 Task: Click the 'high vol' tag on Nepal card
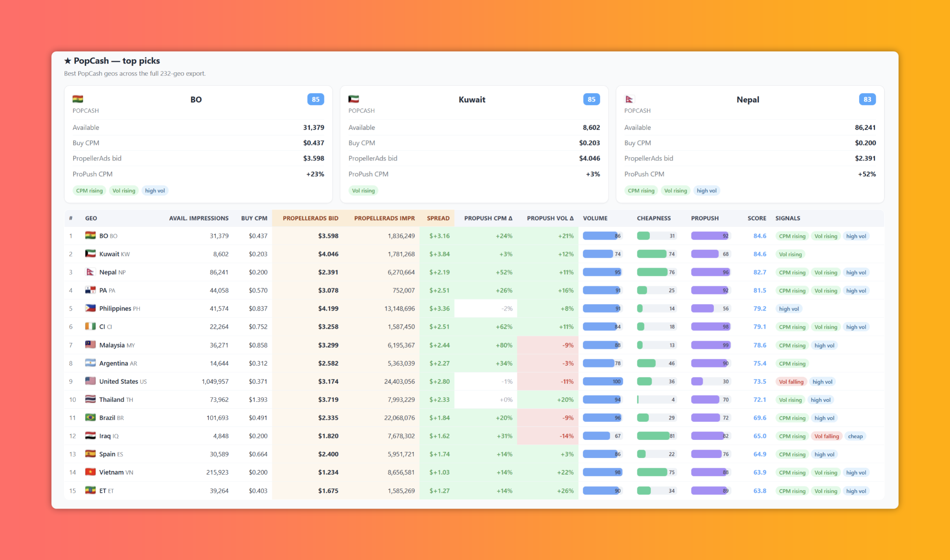[x=706, y=191]
